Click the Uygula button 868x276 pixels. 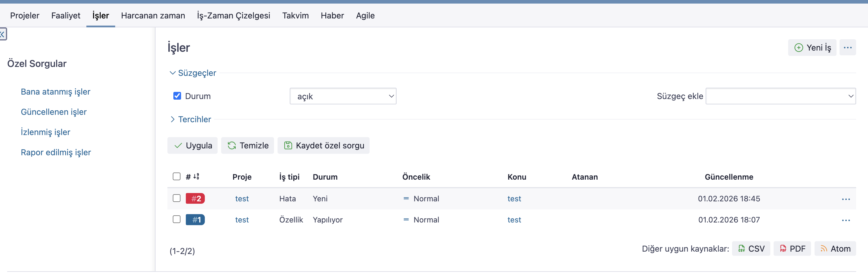tap(192, 145)
